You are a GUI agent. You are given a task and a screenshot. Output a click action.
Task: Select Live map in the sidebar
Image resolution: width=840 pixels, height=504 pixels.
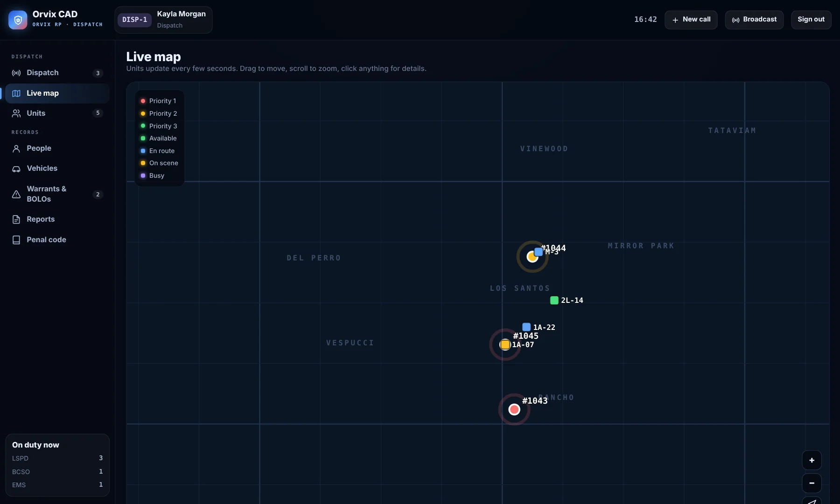(57, 93)
